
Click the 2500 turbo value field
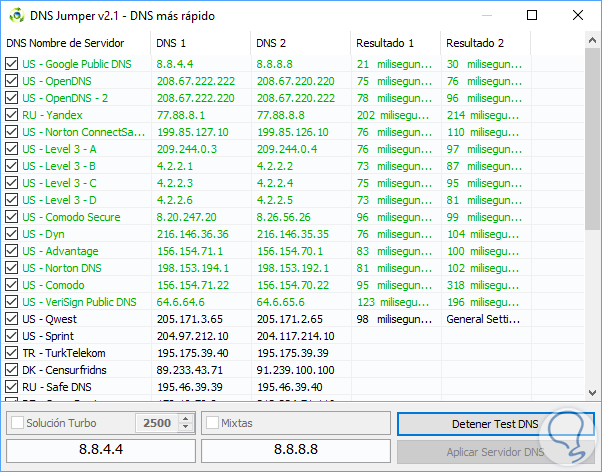click(x=157, y=423)
